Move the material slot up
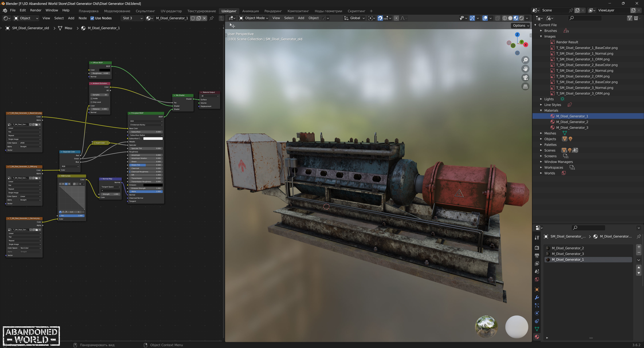644x348 pixels. (x=639, y=268)
